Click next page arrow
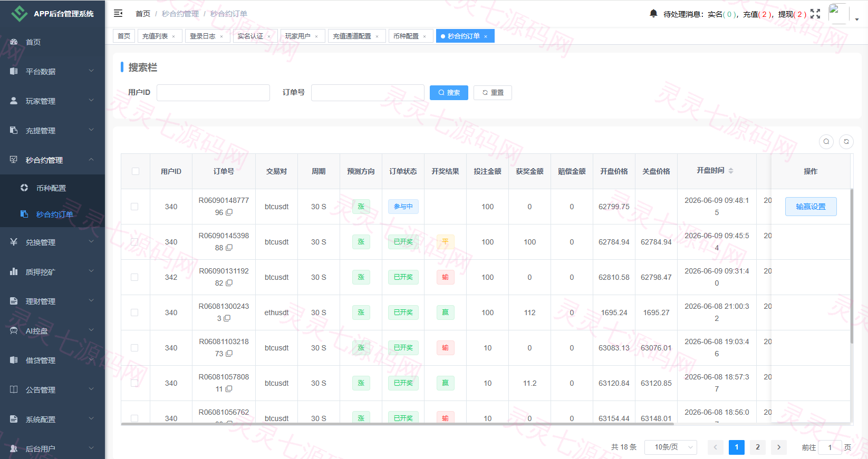 [x=779, y=447]
